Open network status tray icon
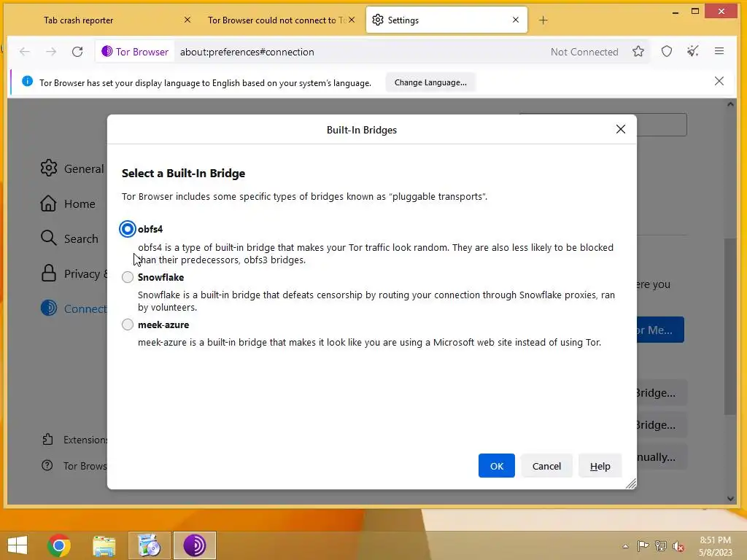 point(660,545)
